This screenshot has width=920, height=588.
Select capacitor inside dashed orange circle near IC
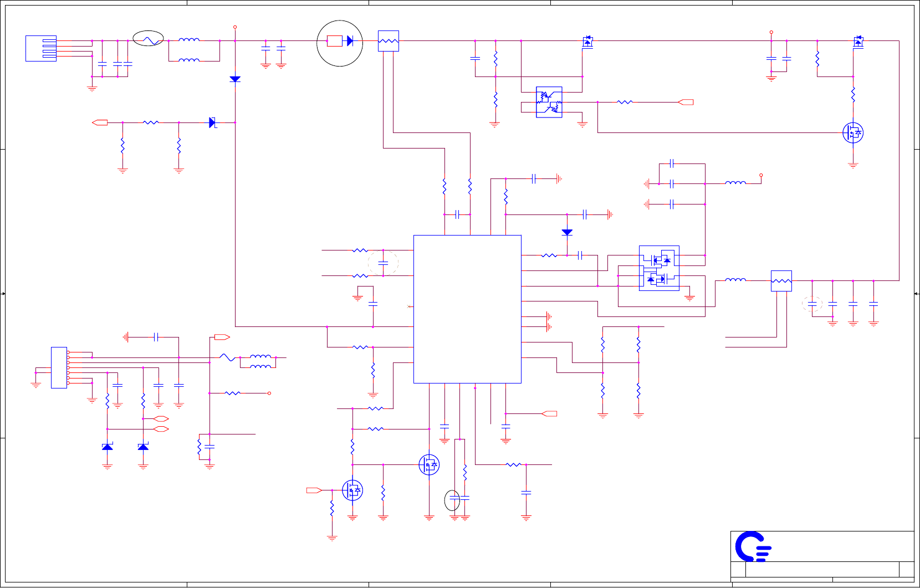click(383, 263)
